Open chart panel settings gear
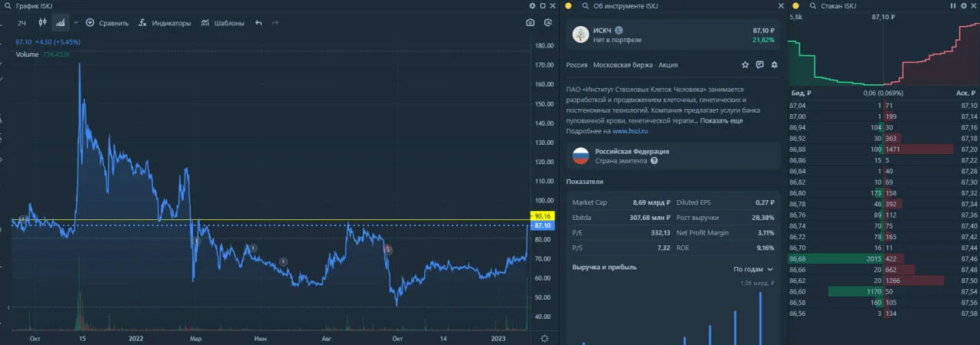 coord(533,5)
